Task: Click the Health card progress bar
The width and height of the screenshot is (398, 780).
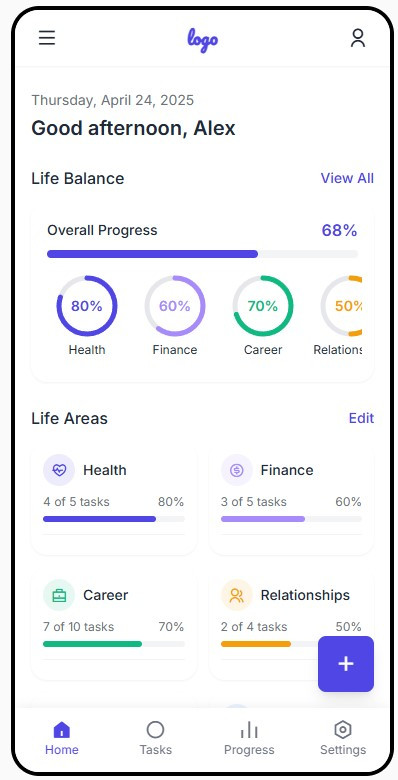Action: click(x=113, y=519)
